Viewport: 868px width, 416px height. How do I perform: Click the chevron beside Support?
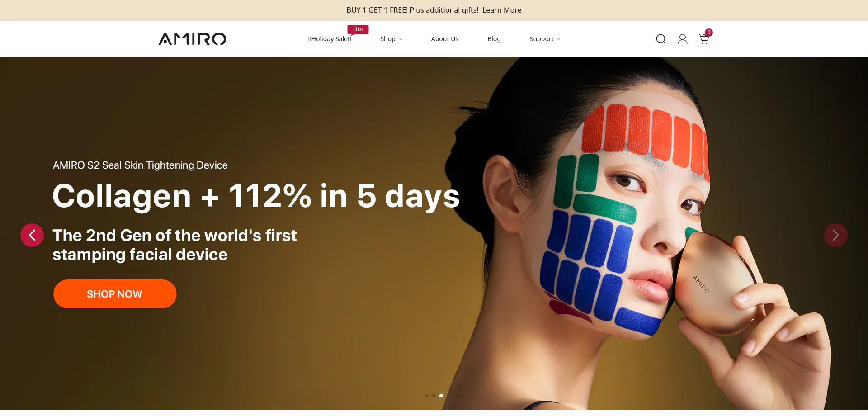[558, 39]
